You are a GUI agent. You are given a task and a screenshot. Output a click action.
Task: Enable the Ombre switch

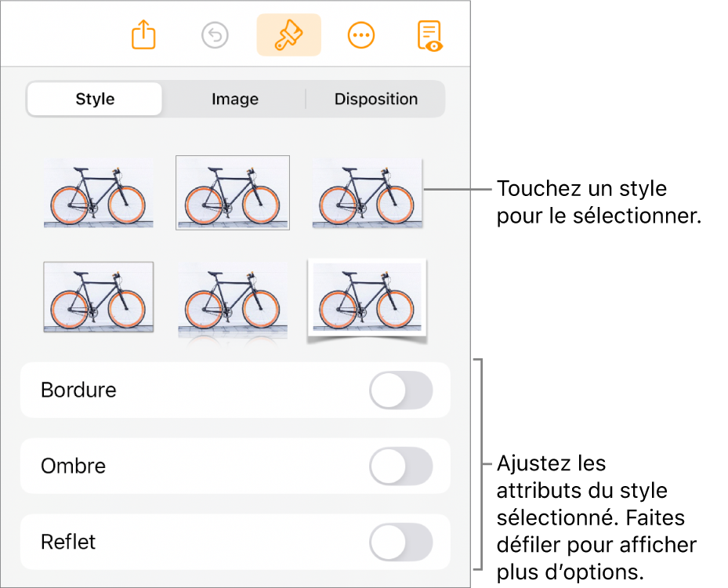pos(400,466)
